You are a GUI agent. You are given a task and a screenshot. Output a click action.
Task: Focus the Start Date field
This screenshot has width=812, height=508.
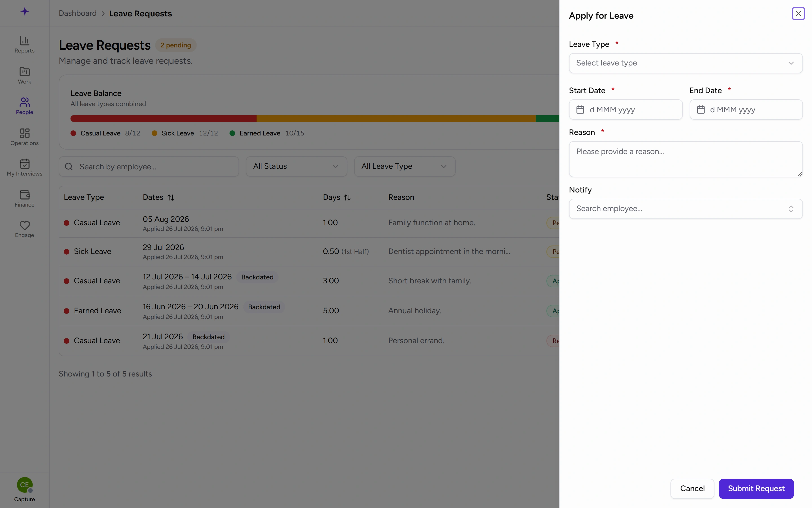point(625,110)
